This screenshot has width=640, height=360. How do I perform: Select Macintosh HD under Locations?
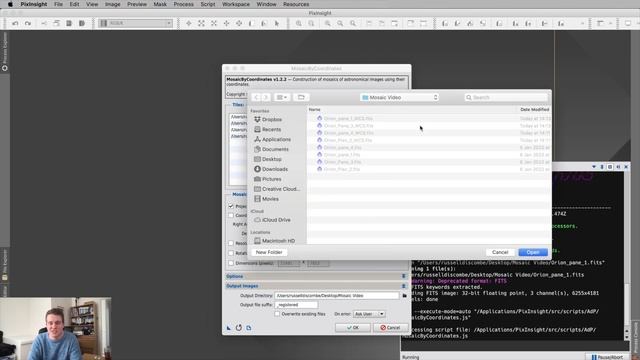(274, 241)
